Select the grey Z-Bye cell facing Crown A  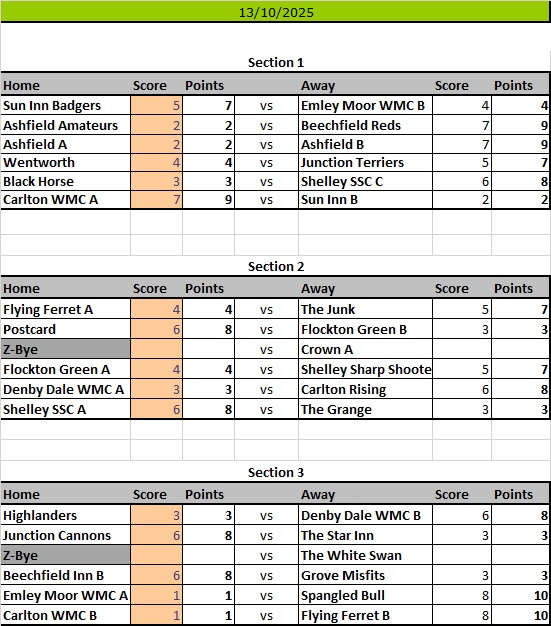pos(65,349)
